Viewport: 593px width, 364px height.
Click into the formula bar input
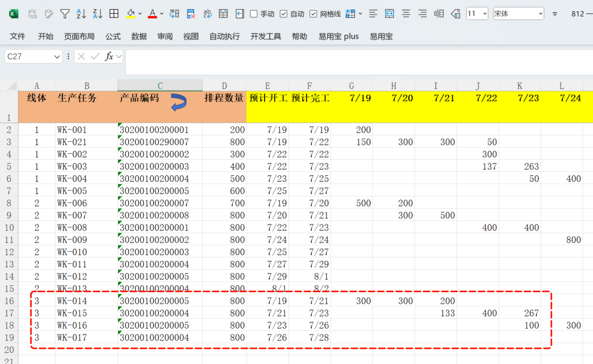pos(359,62)
